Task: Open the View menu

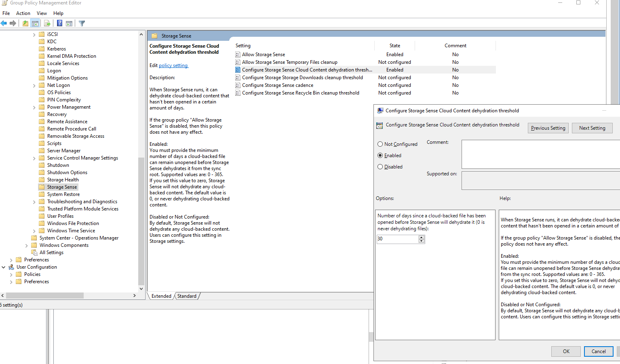Action: click(42, 13)
